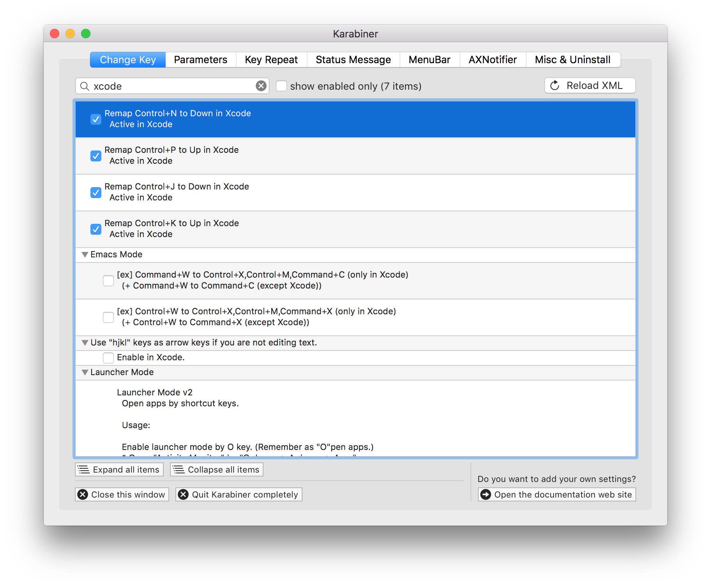This screenshot has height=588, width=711.
Task: Uncheck Remap Control+K to Up in Xcode
Action: 96,229
